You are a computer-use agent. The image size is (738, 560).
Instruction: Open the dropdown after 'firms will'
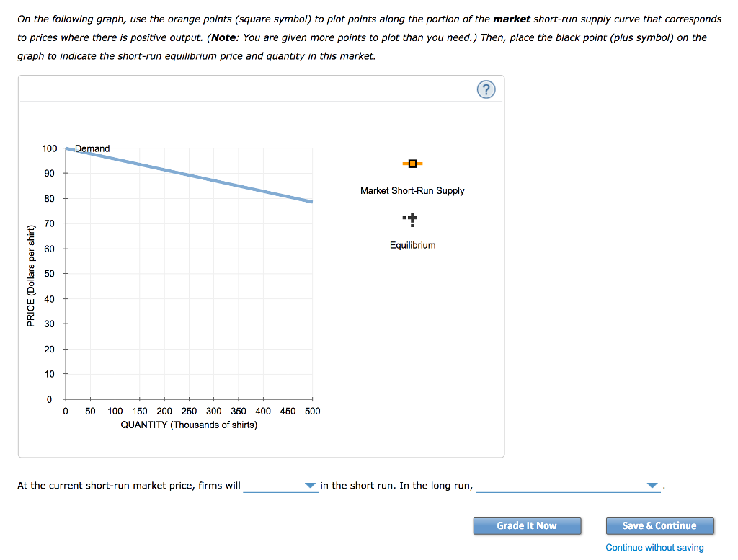[x=310, y=486]
